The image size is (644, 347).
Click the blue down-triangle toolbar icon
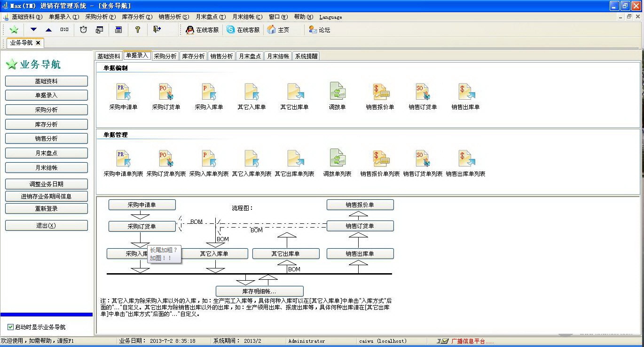(x=33, y=30)
